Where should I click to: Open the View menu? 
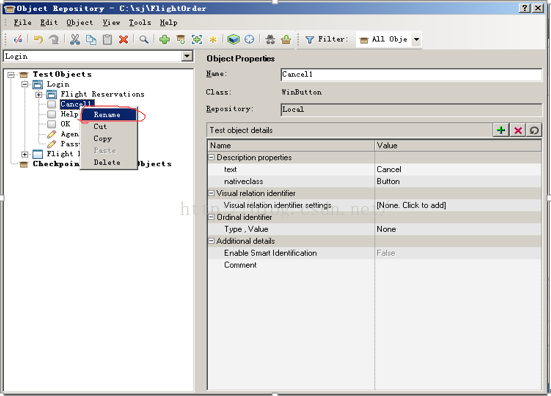pyautogui.click(x=111, y=22)
